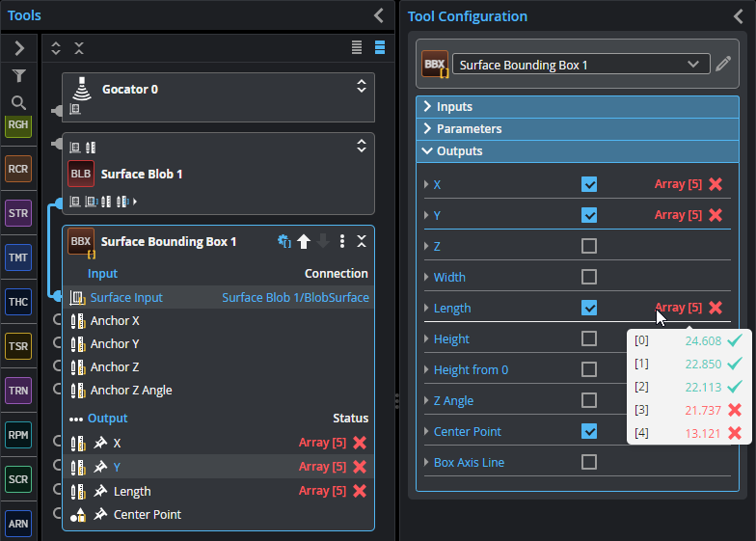Collapse the Tool Configuration panel
756x541 pixels.
pos(739,15)
